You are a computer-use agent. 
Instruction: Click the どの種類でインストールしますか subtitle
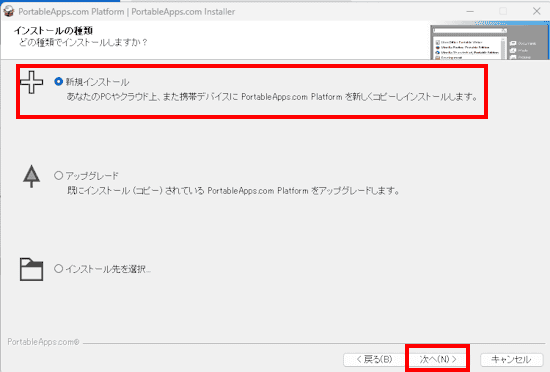83,42
